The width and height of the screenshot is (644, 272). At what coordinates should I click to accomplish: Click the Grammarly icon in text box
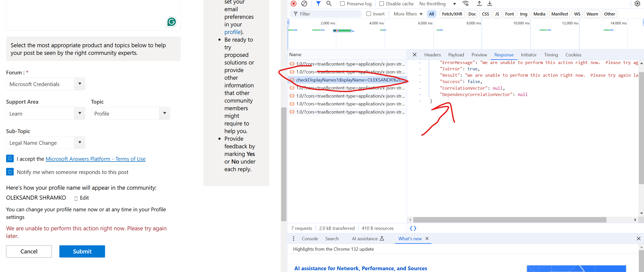pos(172,22)
